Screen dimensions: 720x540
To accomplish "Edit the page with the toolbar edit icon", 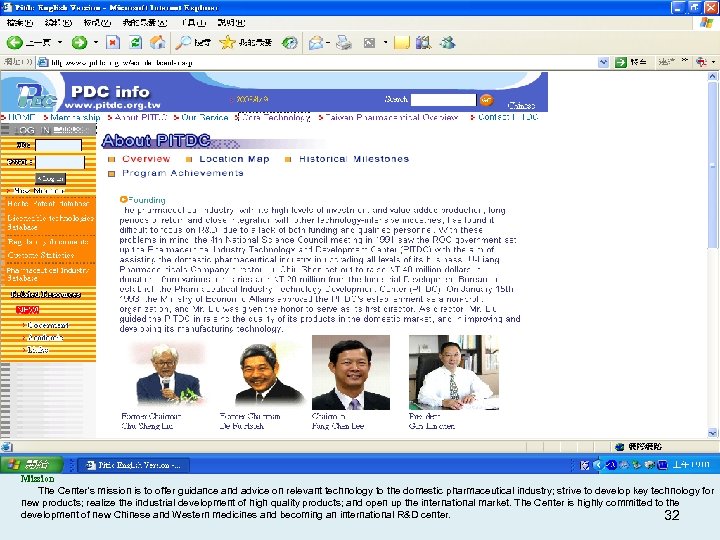I will 369,43.
